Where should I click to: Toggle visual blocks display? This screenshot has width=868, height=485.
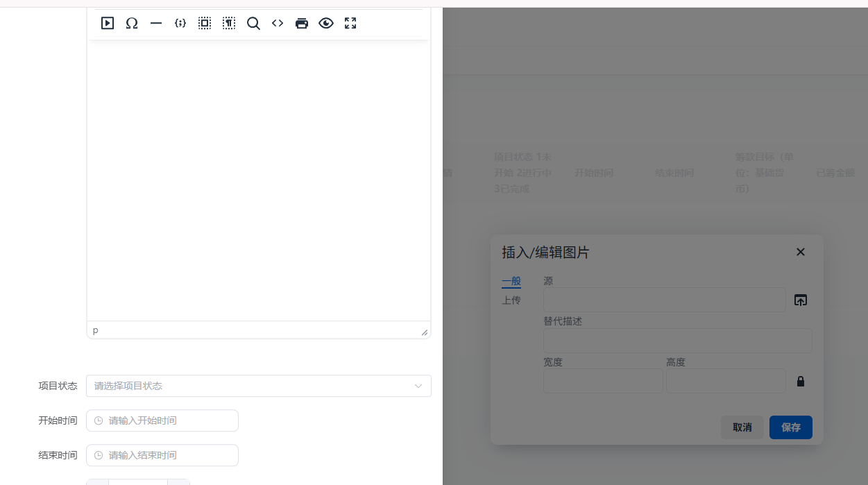tap(204, 23)
